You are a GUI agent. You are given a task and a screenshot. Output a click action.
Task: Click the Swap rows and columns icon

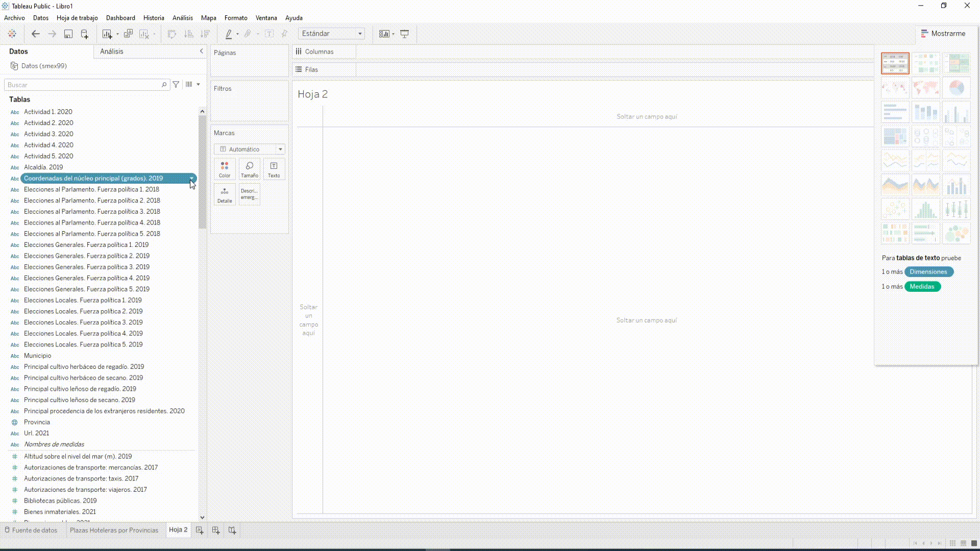point(172,34)
